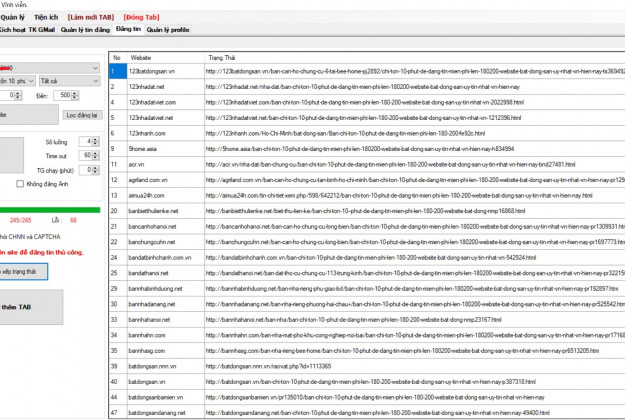Click the green progress bar
The image size is (625, 420).
[x=50, y=210]
